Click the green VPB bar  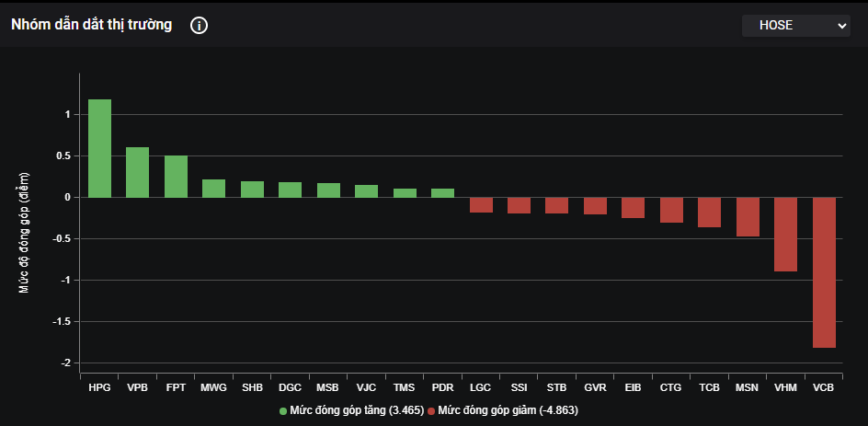point(138,172)
